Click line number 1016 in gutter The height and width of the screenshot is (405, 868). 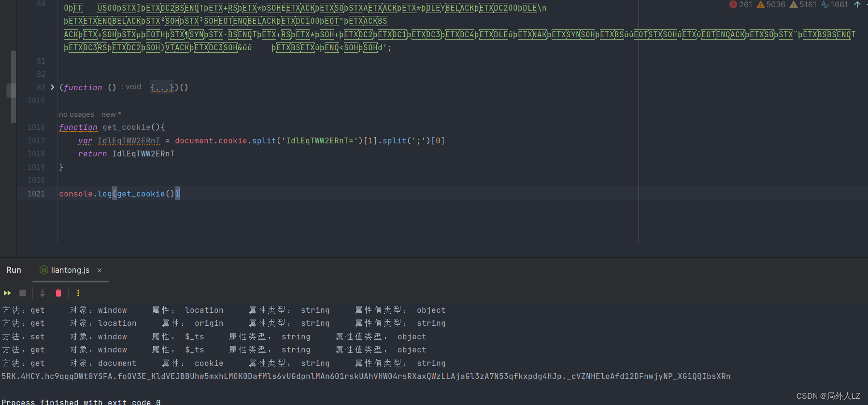[x=36, y=127]
